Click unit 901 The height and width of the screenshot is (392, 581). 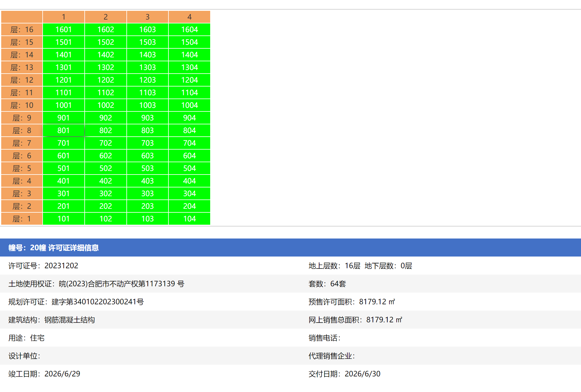tap(64, 118)
